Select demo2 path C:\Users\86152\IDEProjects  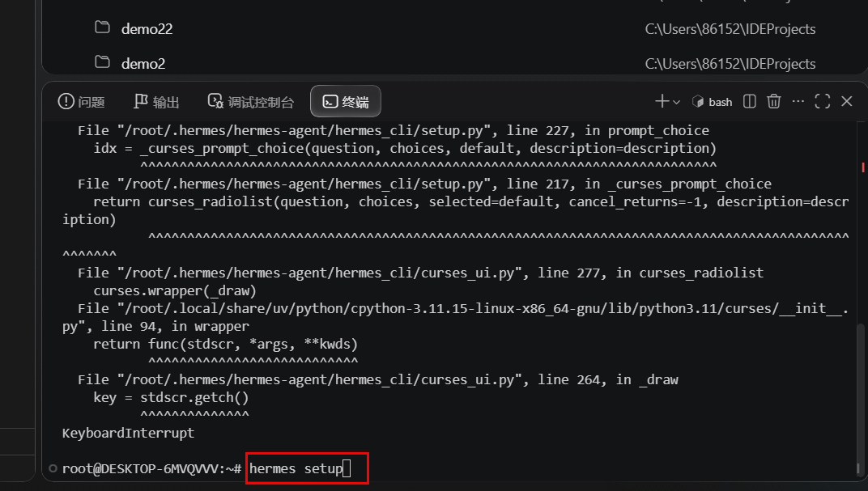tap(730, 64)
